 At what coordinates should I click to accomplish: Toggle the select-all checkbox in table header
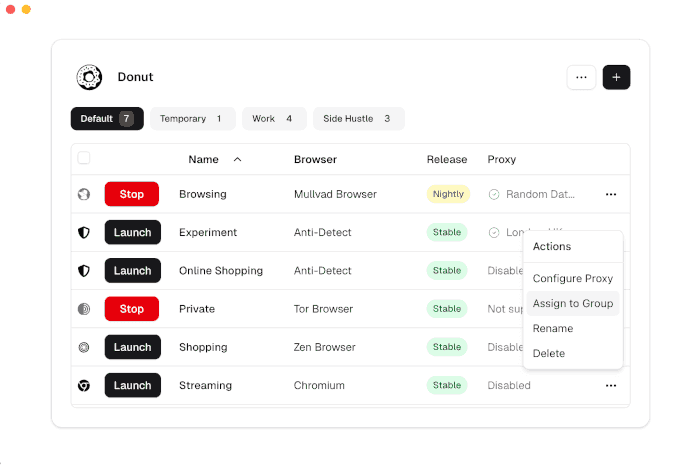click(84, 158)
